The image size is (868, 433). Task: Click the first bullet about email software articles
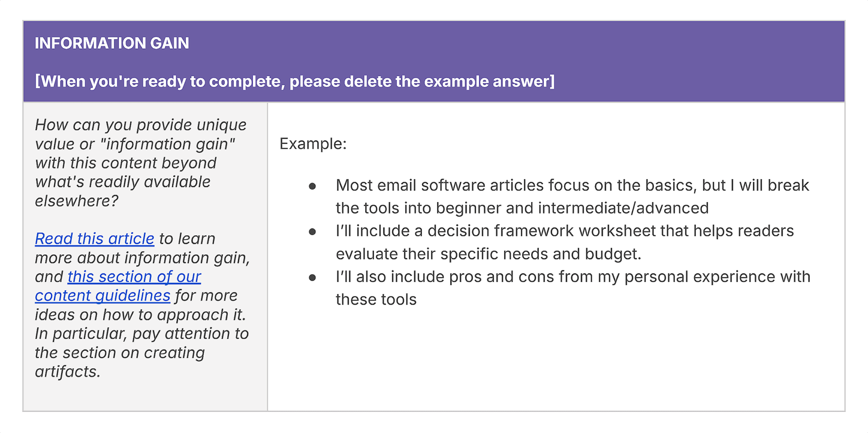(572, 197)
